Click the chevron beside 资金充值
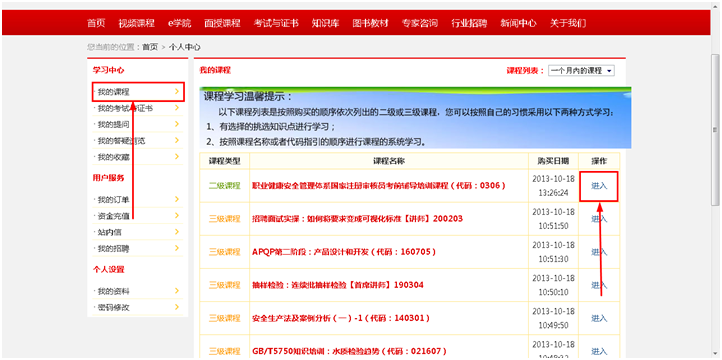 177,215
